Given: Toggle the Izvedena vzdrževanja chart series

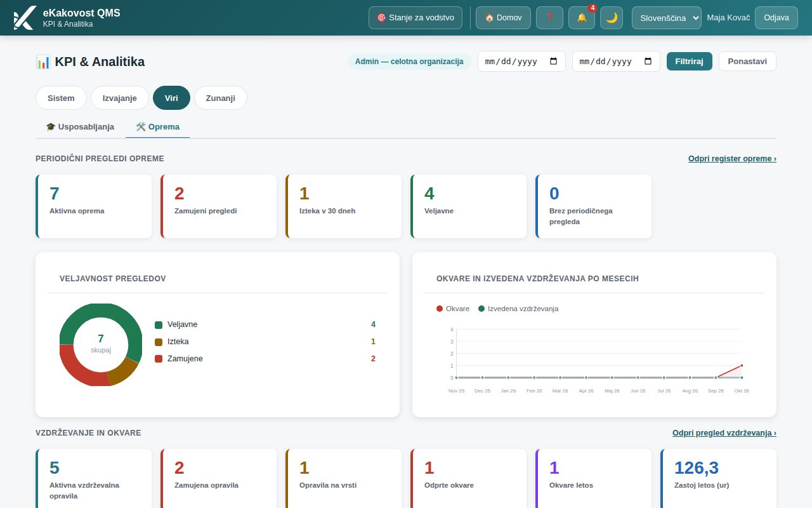Looking at the screenshot, I should click(518, 309).
